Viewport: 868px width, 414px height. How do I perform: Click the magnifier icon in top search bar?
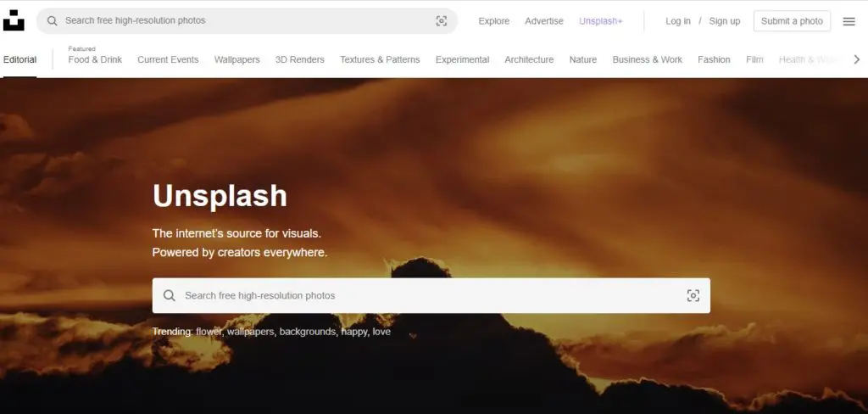(x=52, y=21)
